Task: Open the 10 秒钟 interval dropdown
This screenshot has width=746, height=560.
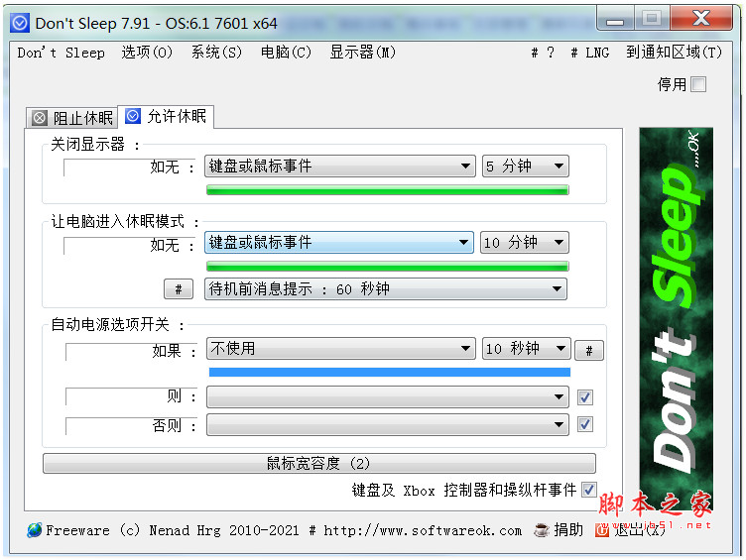Action: tap(526, 349)
